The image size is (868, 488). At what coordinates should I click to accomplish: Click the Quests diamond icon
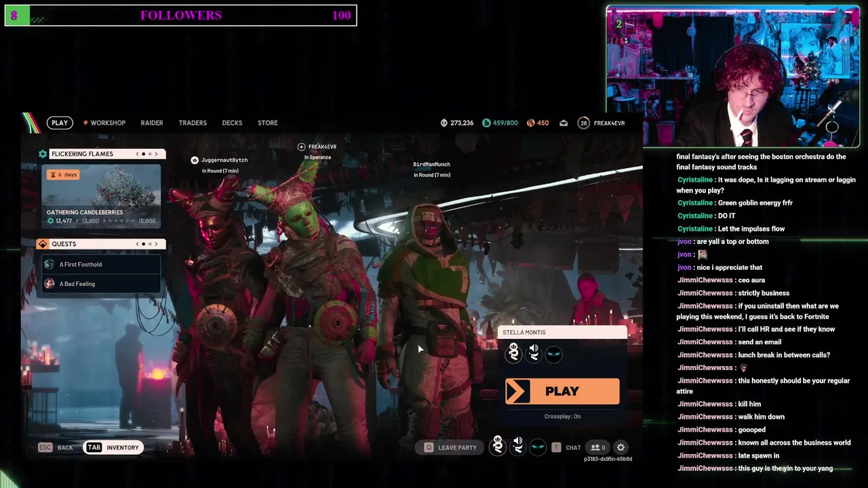pyautogui.click(x=43, y=244)
